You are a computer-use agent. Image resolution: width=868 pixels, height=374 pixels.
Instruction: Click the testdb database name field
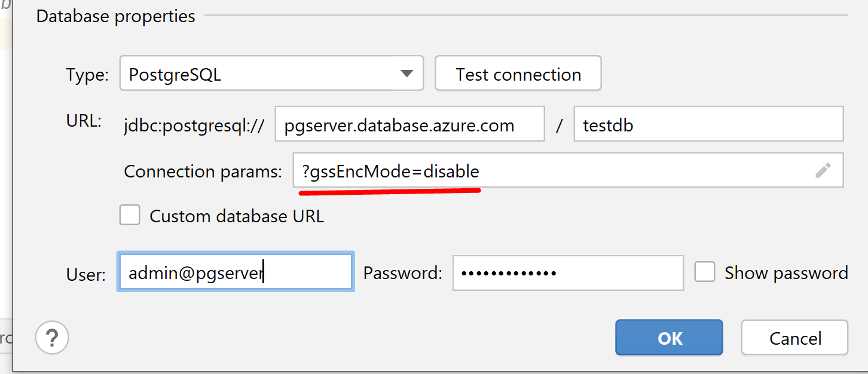tap(708, 124)
